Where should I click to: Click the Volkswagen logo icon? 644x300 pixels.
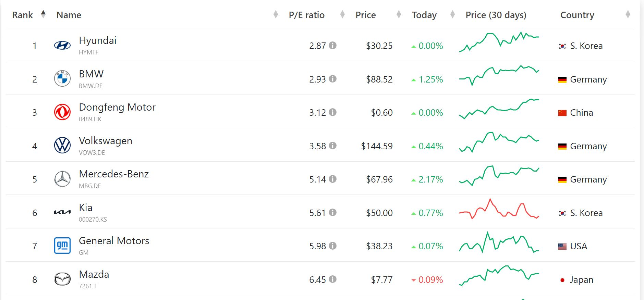pos(62,146)
